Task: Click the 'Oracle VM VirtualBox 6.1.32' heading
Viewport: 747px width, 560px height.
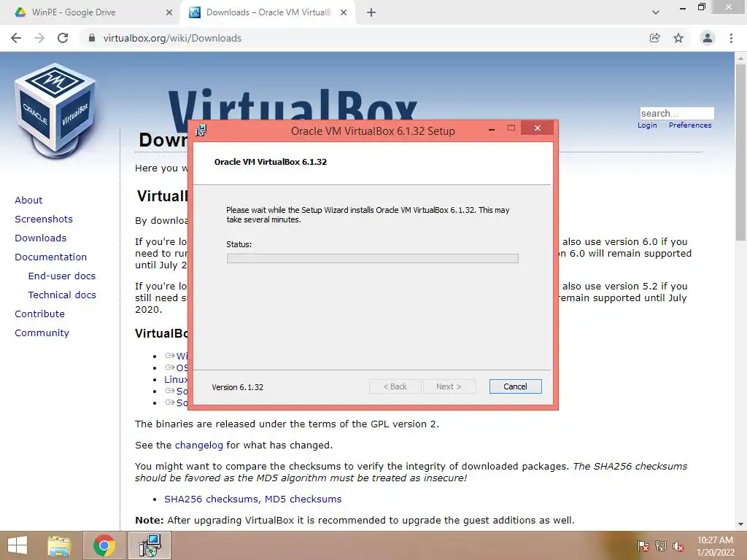Action: 271,162
